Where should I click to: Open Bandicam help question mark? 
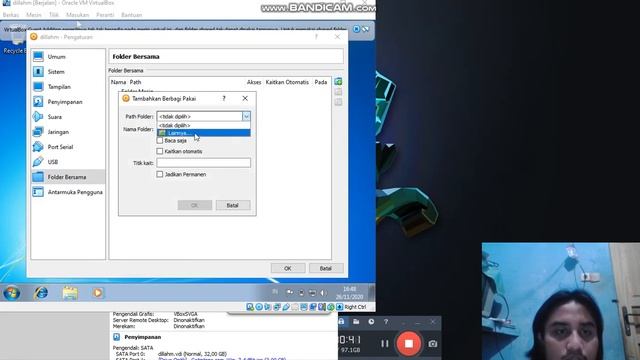386,322
